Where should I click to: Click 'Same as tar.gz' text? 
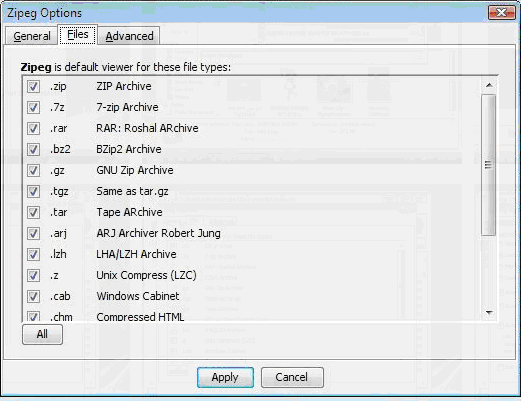[132, 191]
